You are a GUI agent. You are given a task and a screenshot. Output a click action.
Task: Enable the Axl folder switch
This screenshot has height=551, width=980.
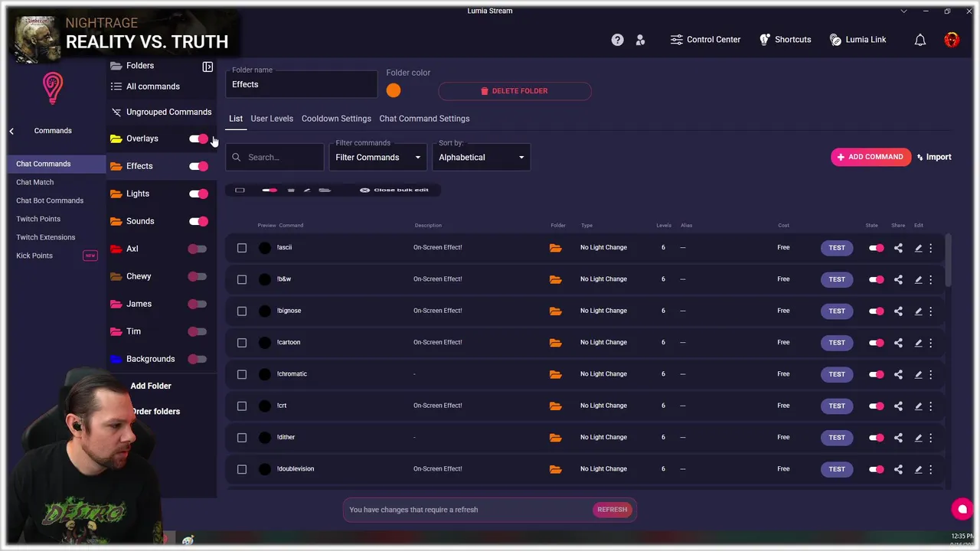(198, 249)
